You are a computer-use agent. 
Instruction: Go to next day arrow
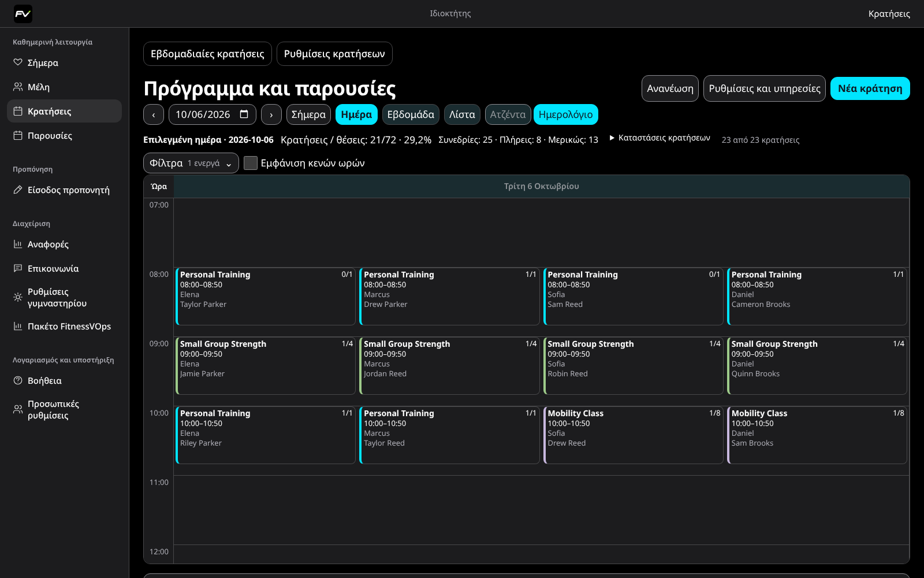click(271, 114)
